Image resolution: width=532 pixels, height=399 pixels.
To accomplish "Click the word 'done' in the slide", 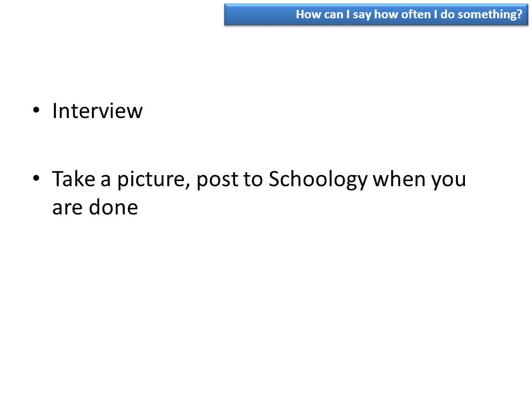I will click(113, 207).
